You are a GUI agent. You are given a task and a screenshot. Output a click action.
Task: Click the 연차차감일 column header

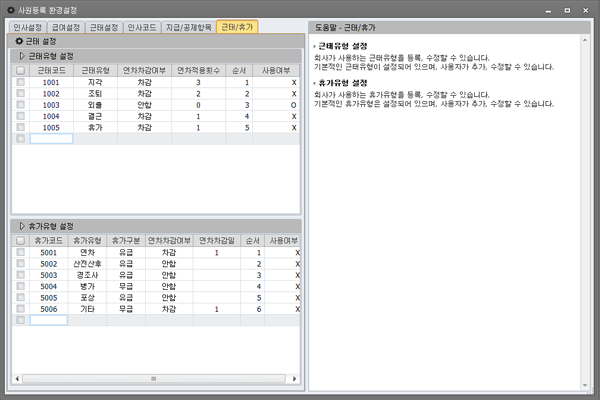tap(217, 240)
